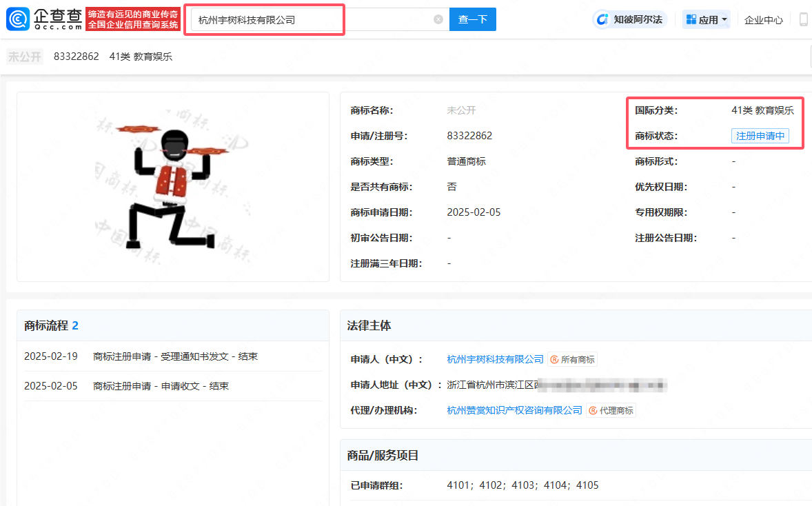The image size is (812, 506).
Task: Click the 未公开 label in the sub-header
Action: click(x=25, y=57)
